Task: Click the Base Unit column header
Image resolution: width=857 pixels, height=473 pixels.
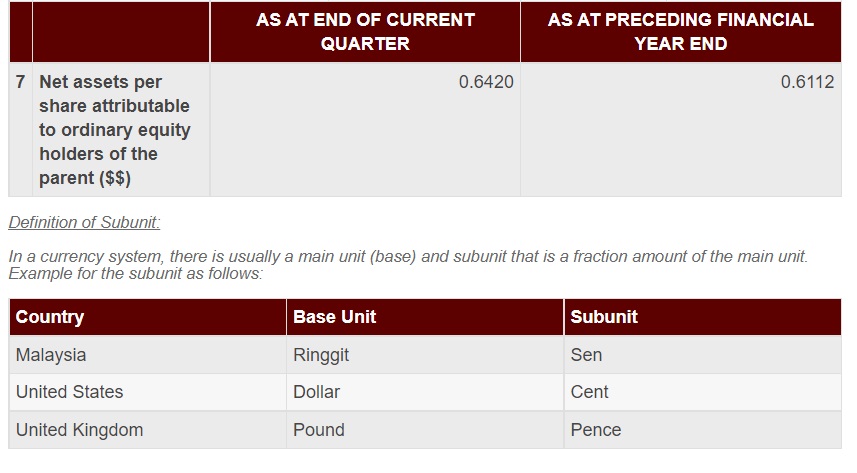Action: coord(425,317)
